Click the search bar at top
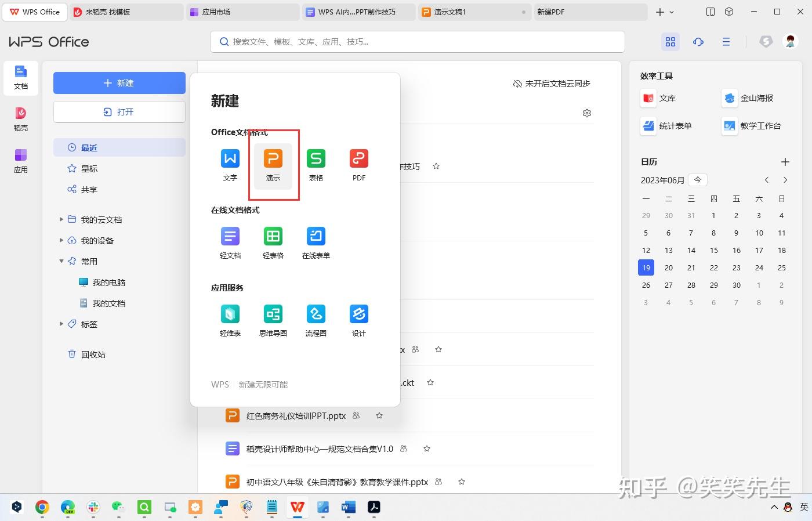This screenshot has width=812, height=521. (416, 41)
